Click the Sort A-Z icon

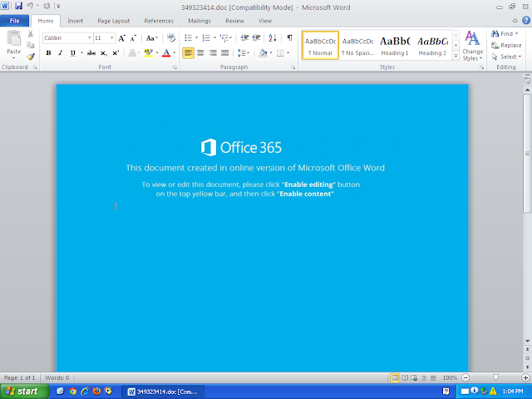pyautogui.click(x=272, y=37)
